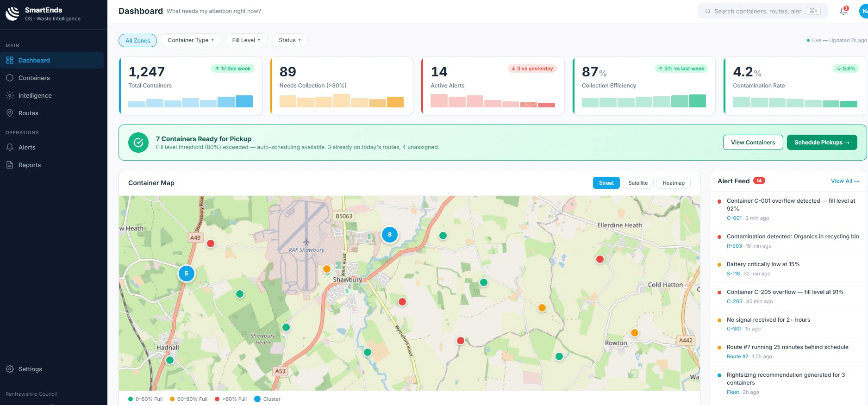This screenshot has width=868, height=405.
Task: Open Reports in the sidebar
Action: click(x=52, y=165)
